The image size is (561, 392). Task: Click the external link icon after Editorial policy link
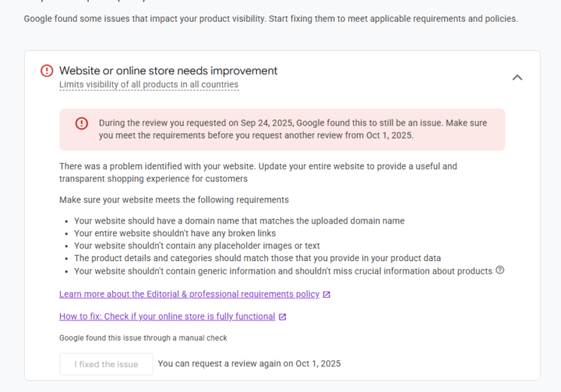coord(326,295)
